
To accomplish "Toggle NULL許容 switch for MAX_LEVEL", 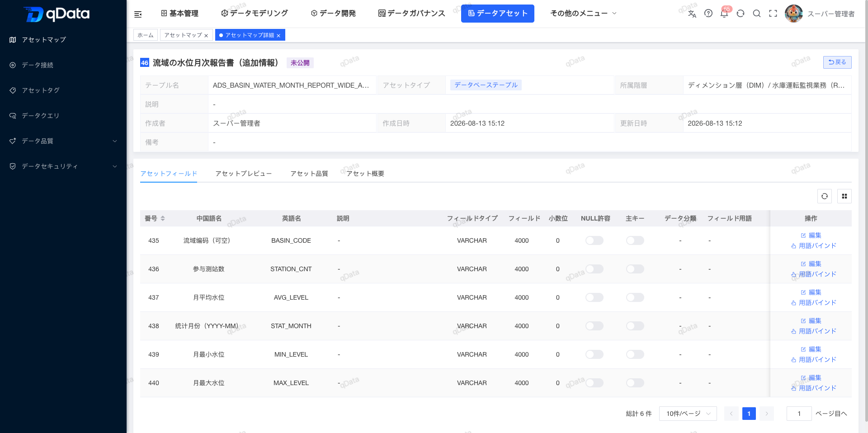I will 594,383.
